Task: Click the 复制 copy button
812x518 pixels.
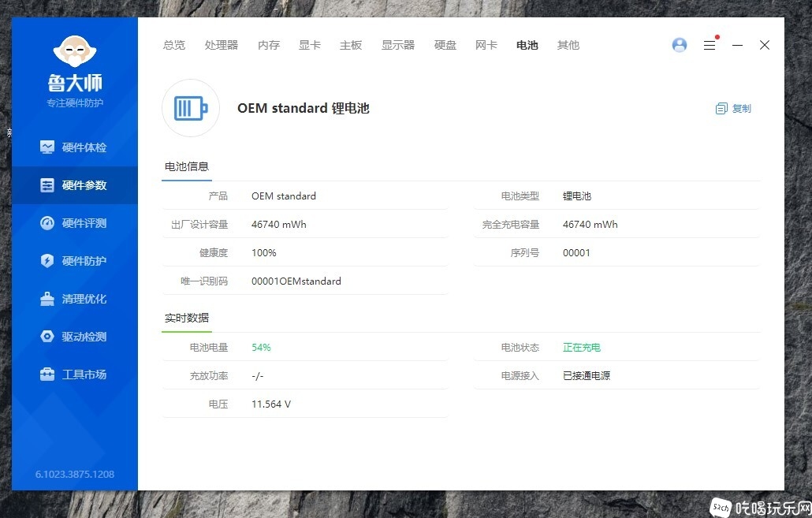Action: (733, 108)
